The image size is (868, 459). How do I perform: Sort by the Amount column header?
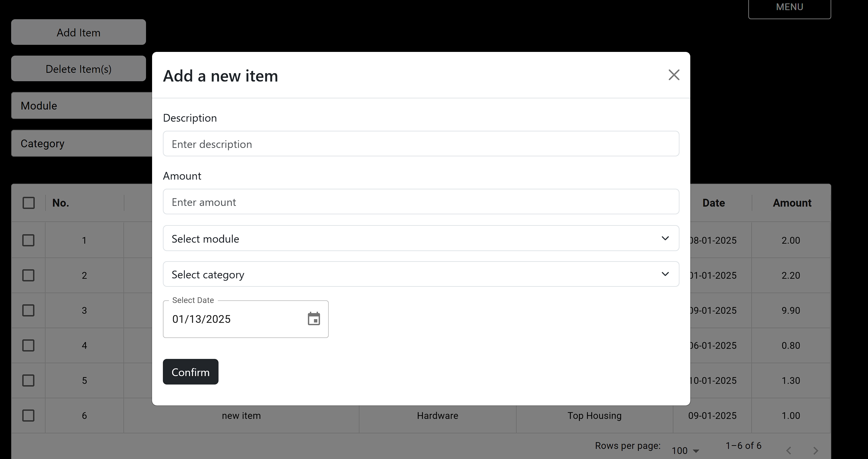point(792,203)
